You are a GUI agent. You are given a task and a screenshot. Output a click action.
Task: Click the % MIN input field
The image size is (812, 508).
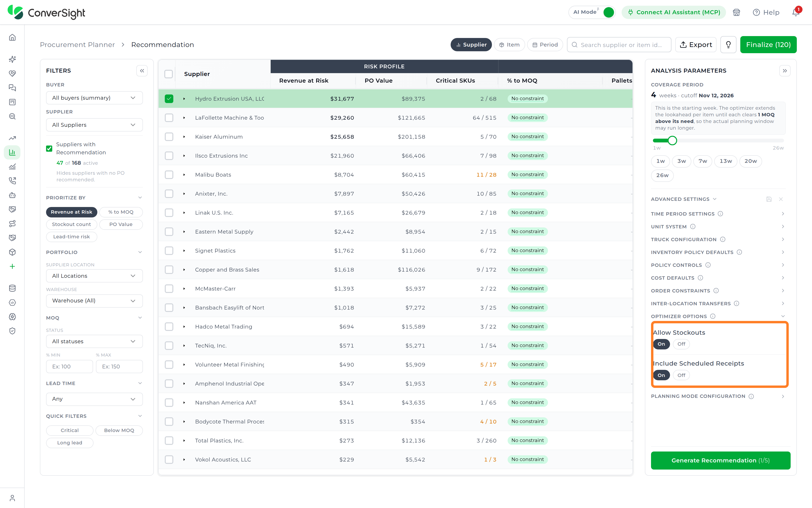coord(69,367)
